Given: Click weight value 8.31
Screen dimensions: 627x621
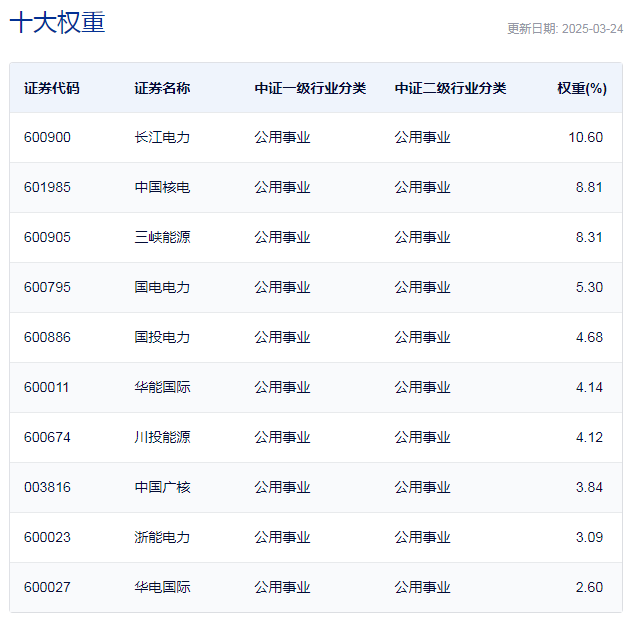Looking at the screenshot, I should tap(589, 238).
